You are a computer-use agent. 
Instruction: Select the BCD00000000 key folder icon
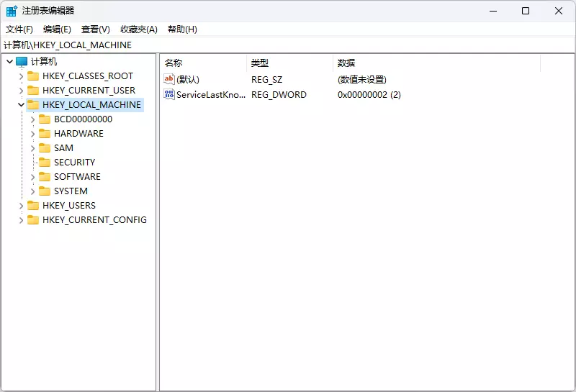(45, 119)
